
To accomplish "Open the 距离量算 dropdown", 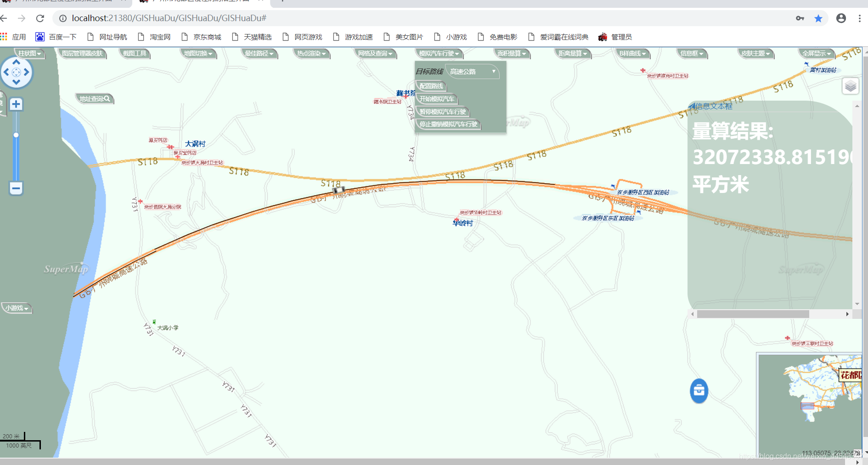I will 573,54.
